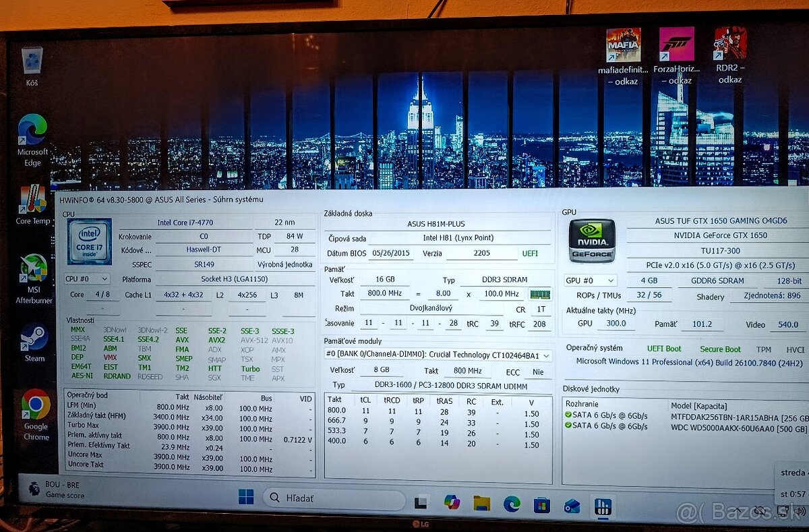Click the green checkmark beside the WD5000AAKX drive
The width and height of the screenshot is (809, 532).
point(570,425)
